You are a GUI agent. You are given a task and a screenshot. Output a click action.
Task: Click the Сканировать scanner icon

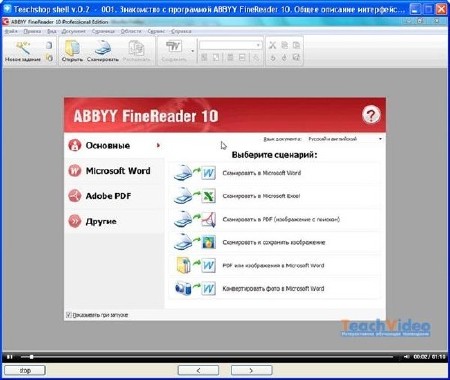(x=103, y=48)
